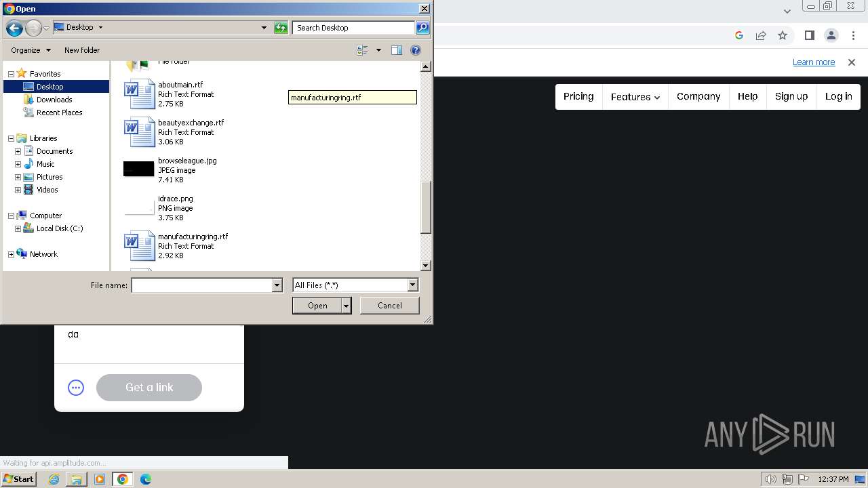The height and width of the screenshot is (488, 868).
Task: Select Local Disk (C:)
Action: [x=60, y=228]
